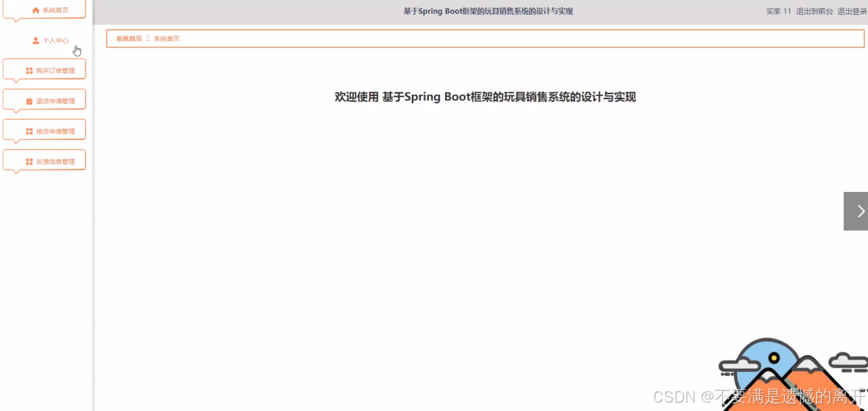Click the grid icon beside 购买订单管理
This screenshot has width=868, height=411.
pos(29,71)
